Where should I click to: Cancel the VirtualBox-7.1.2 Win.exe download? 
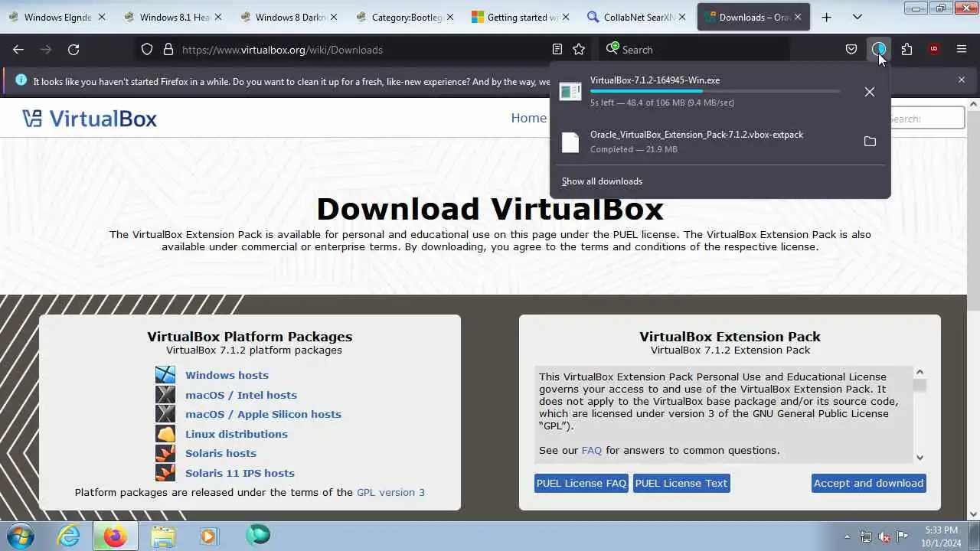click(870, 92)
